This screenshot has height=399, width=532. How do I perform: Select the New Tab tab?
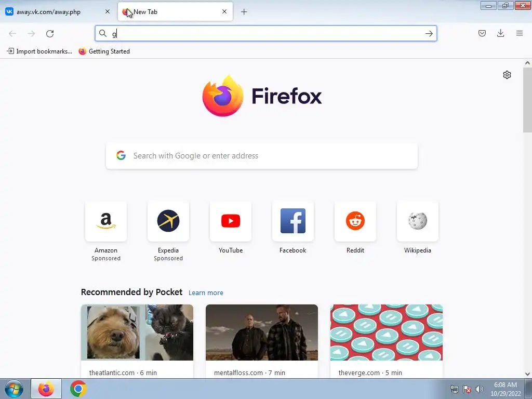(x=175, y=12)
